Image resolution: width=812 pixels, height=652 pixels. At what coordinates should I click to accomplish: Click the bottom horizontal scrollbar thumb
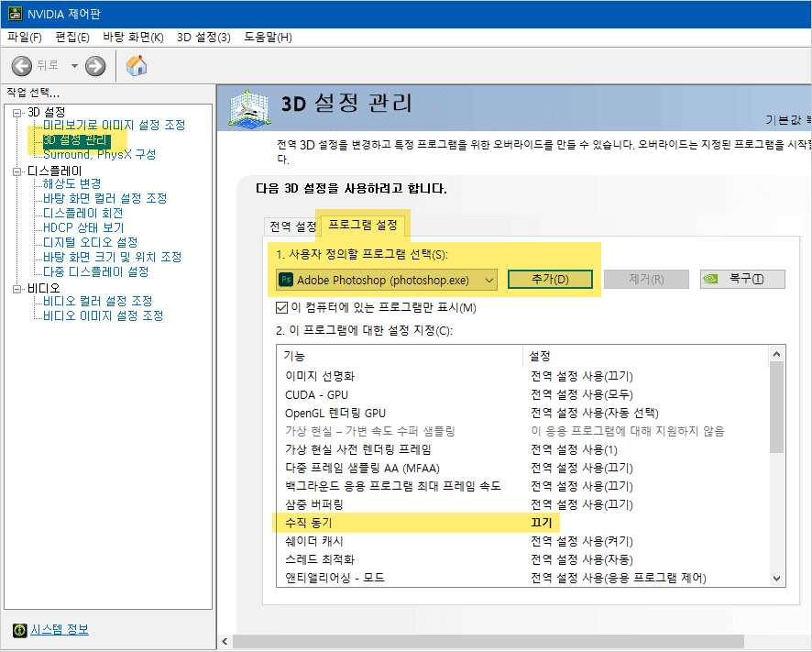tap(488, 642)
